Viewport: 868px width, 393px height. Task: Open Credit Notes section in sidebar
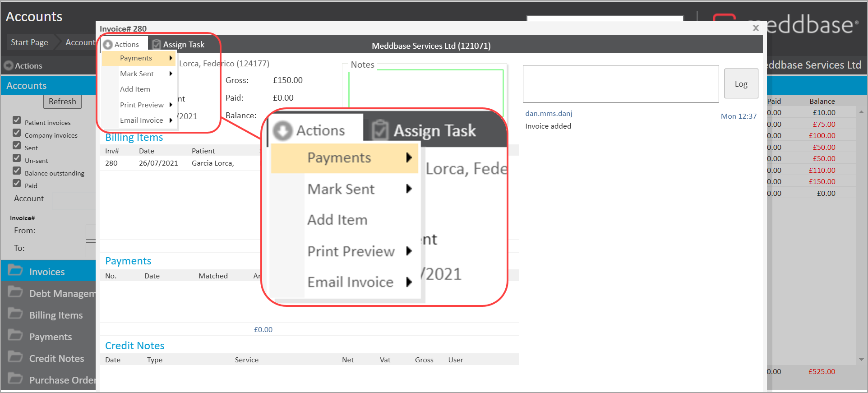point(49,358)
